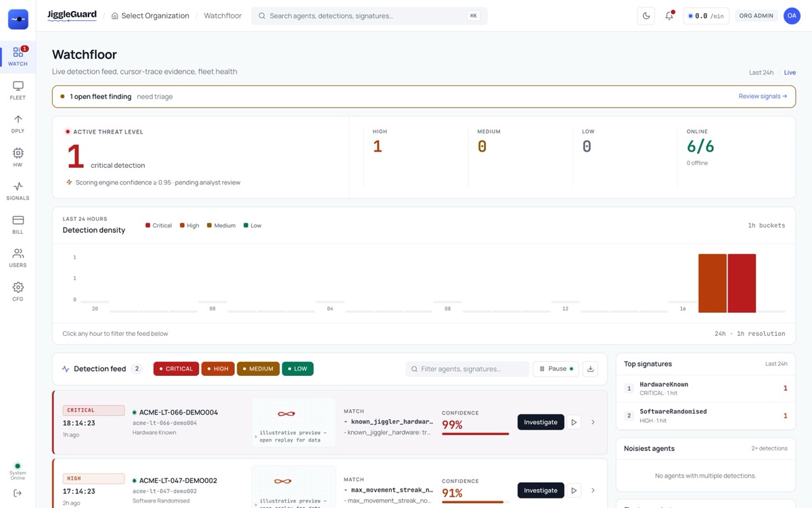Screen dimensions: 812x508
Task: Investigate the ACME-LT-066-DEMO004 detection
Action: point(541,422)
